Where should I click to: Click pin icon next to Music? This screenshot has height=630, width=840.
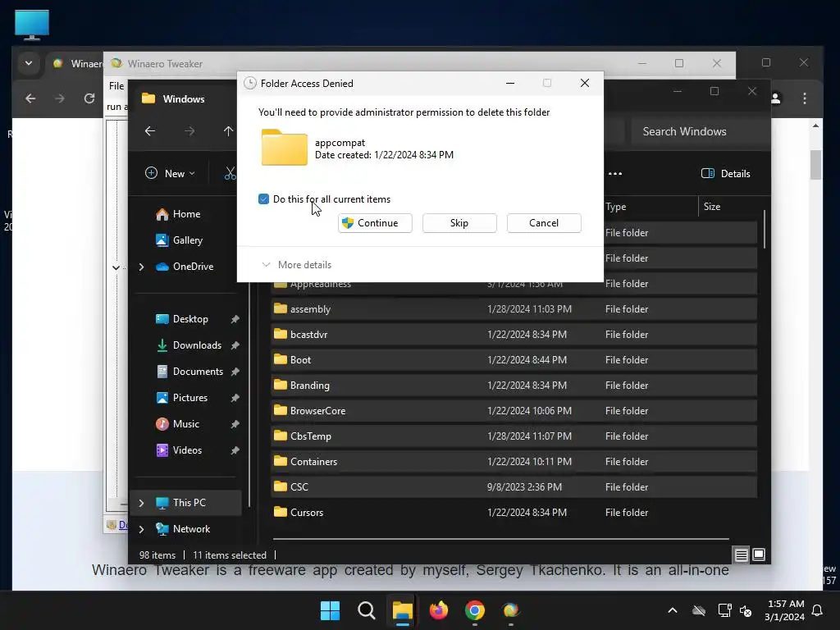pos(235,424)
